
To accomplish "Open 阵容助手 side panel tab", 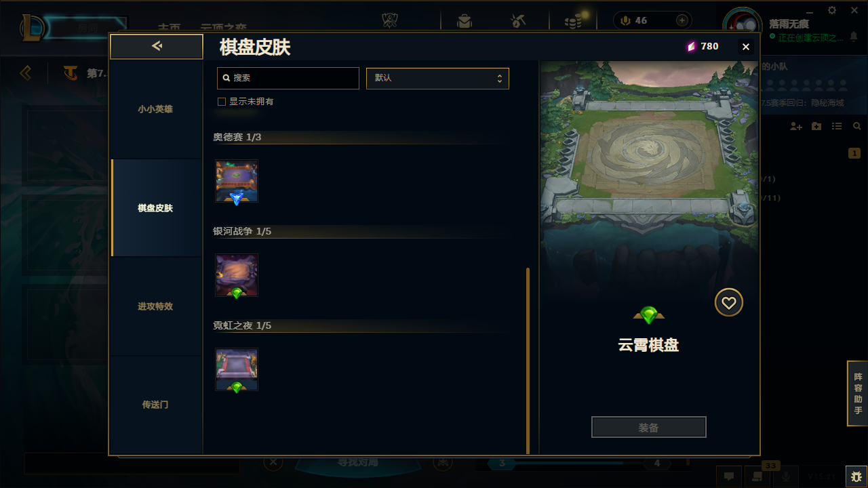I will [x=858, y=393].
